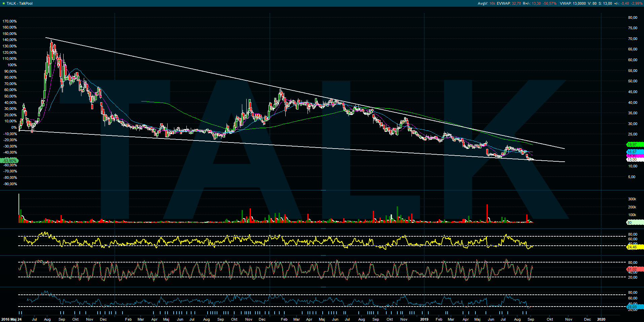Image resolution: width=644 pixels, height=322 pixels.
Task: Select the magenta '14,97' moving average price tag
Action: (635, 156)
